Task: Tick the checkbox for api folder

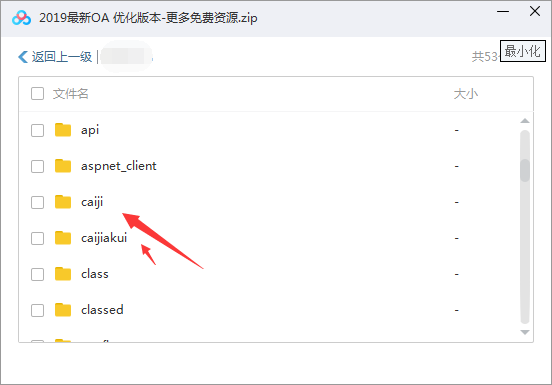Action: pyautogui.click(x=37, y=130)
